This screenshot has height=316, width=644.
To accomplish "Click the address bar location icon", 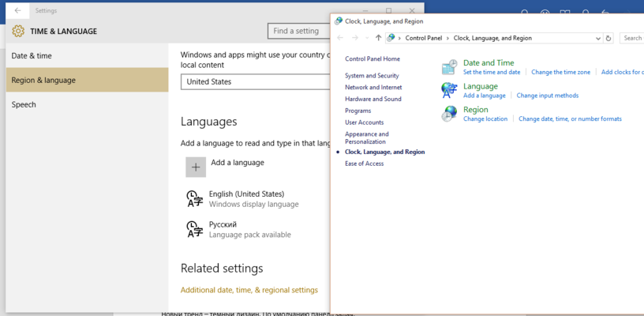I will [391, 38].
